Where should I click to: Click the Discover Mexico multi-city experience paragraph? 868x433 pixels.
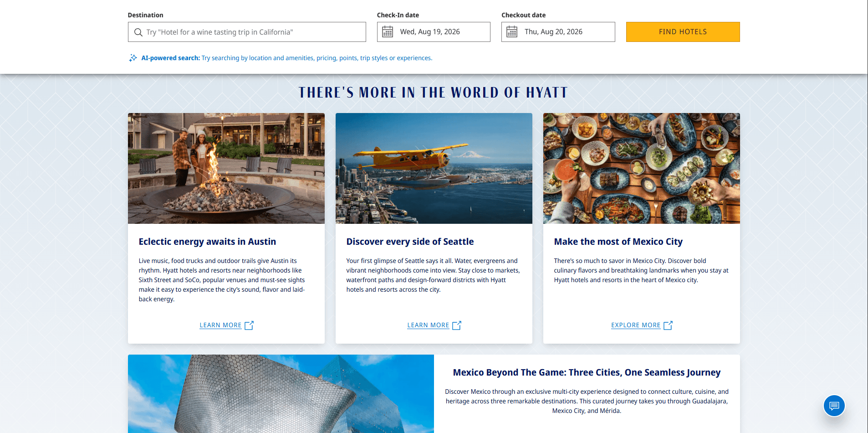click(587, 401)
